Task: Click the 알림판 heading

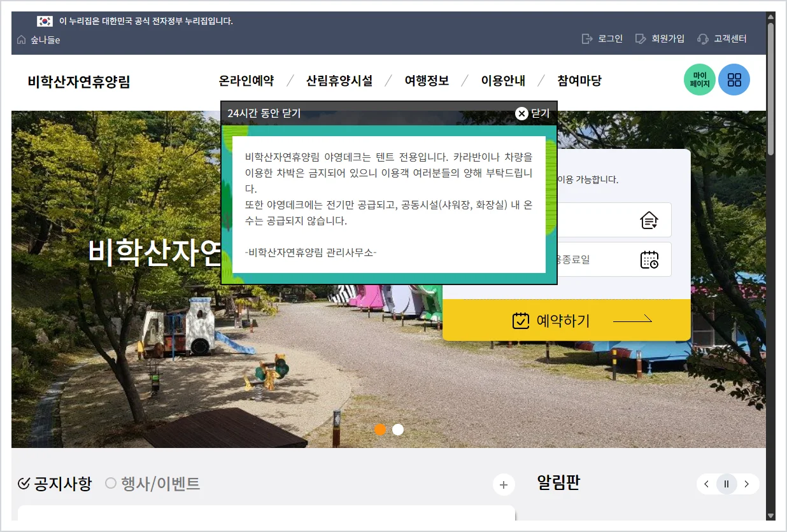Action: [558, 483]
